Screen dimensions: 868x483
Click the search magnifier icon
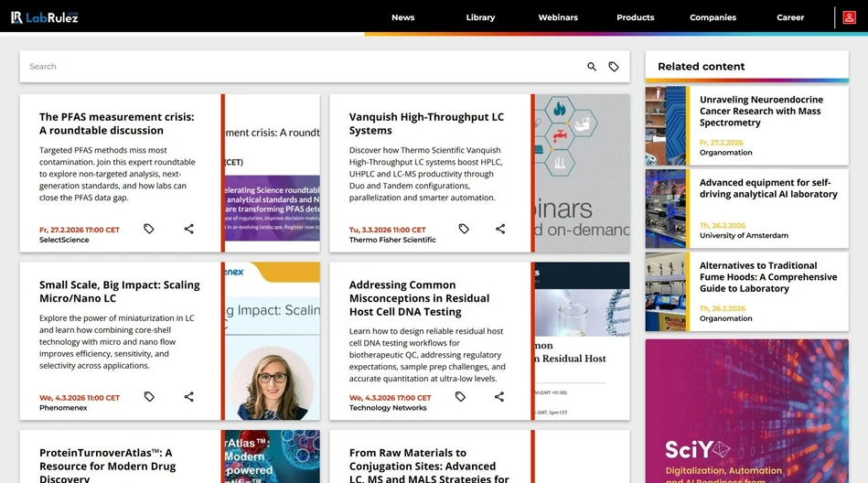[x=592, y=67]
